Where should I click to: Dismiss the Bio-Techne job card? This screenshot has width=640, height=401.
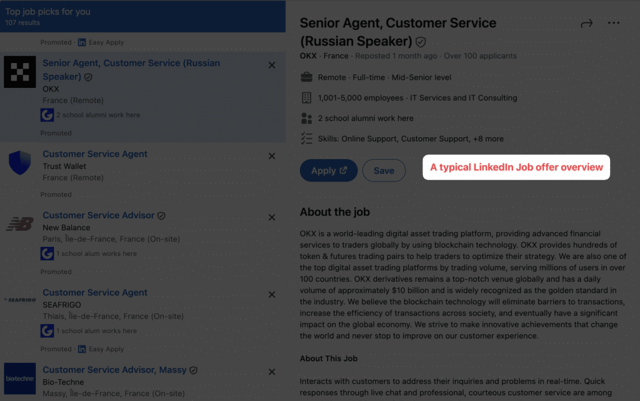click(272, 372)
